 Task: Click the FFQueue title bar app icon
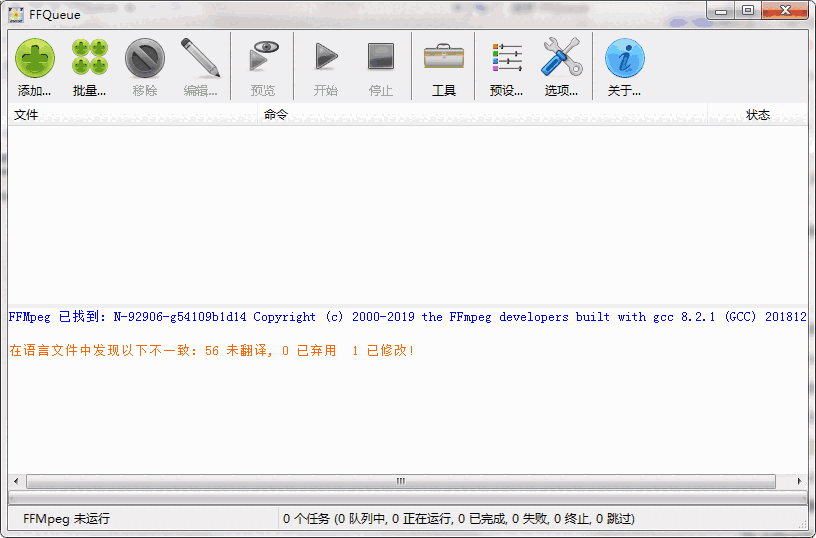click(x=16, y=14)
